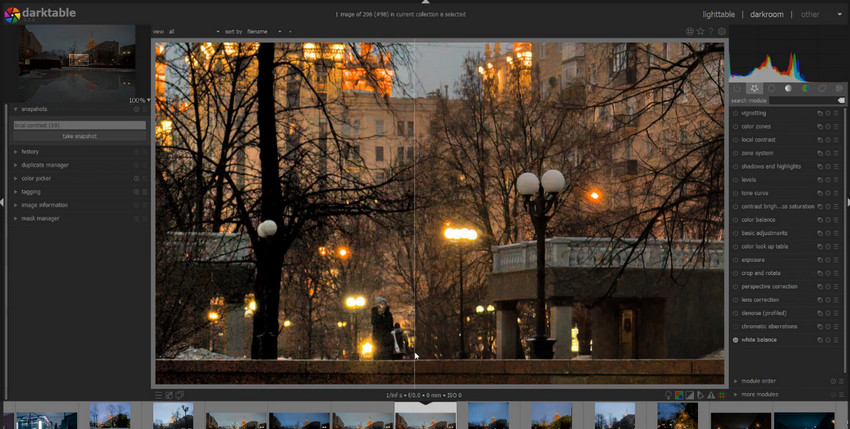
Task: Expand the duplicate manager panel
Action: coord(16,165)
